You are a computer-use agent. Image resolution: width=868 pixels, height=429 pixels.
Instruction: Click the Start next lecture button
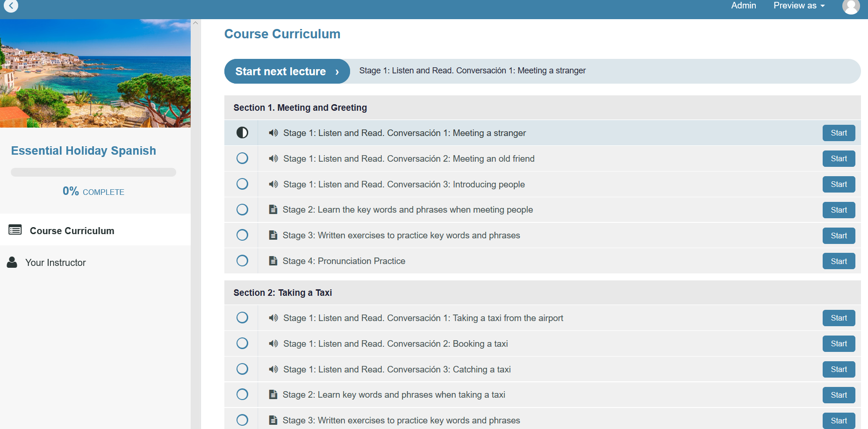287,71
